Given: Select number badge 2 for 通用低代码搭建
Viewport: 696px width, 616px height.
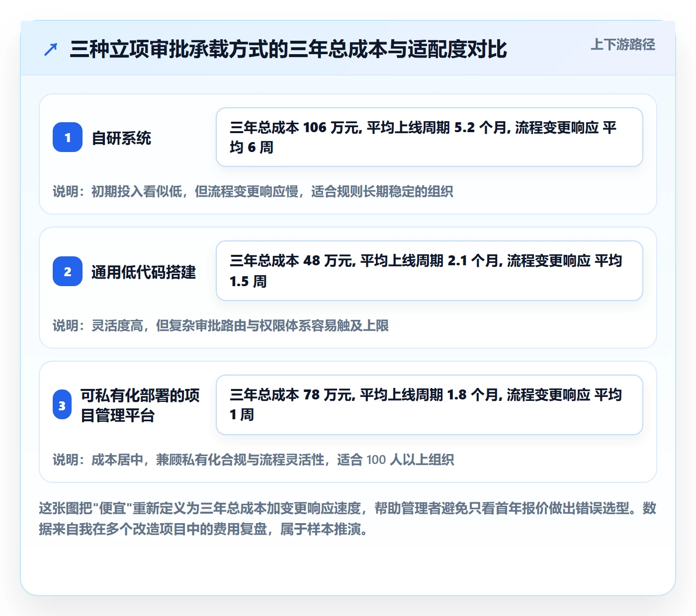Looking at the screenshot, I should (68, 271).
